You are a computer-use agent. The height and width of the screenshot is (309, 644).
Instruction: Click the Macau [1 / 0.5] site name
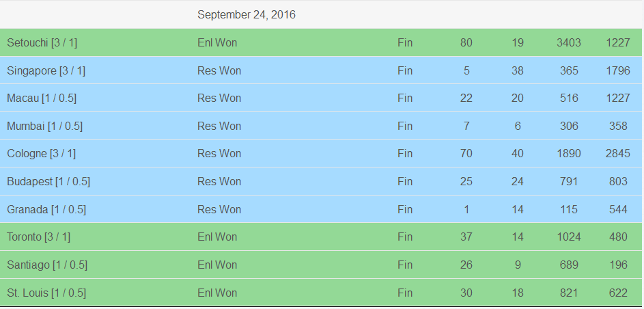[x=42, y=98]
